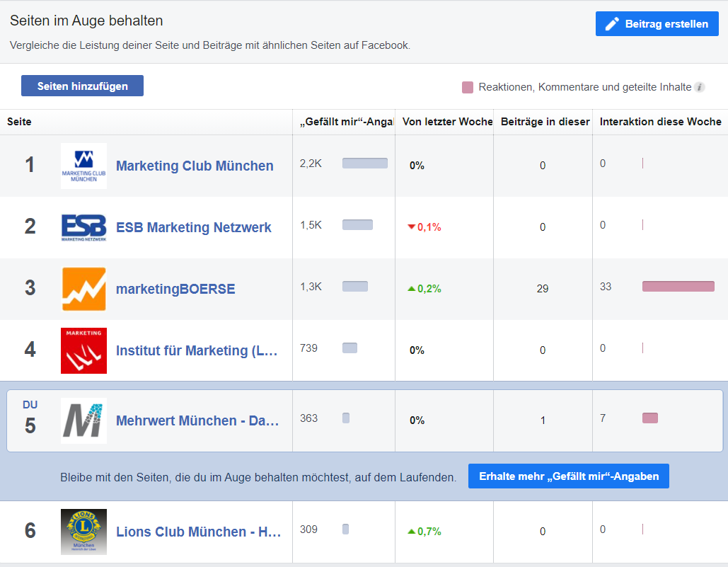Viewport: 728px width, 567px height.
Task: Click the DU 5 rank label
Action: (30, 418)
